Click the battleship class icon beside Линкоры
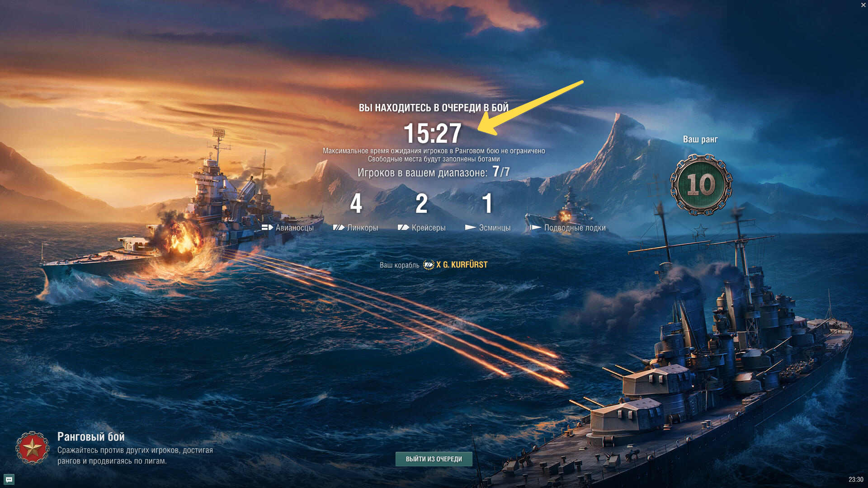This screenshot has width=868, height=488. click(339, 228)
